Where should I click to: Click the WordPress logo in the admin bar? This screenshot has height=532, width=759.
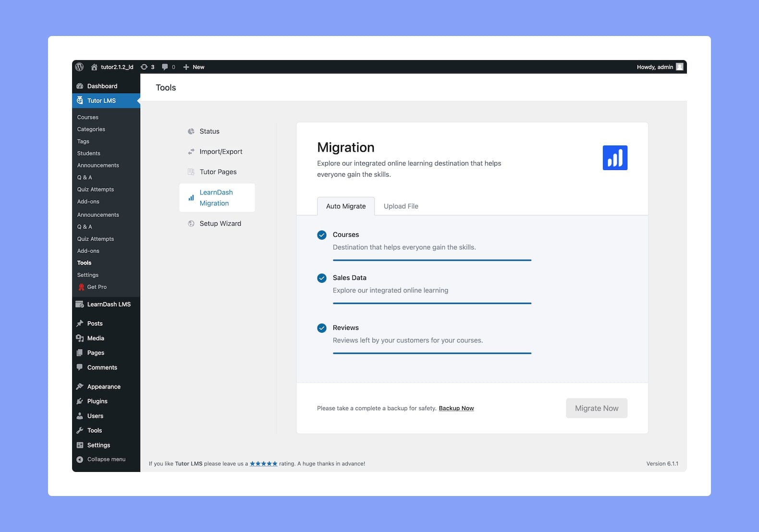coord(80,67)
